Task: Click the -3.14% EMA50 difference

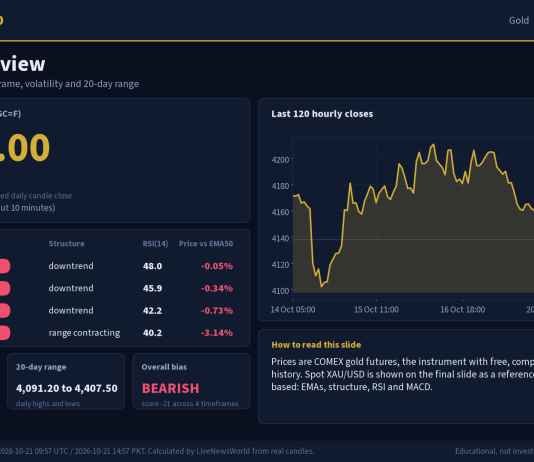Action: [217, 333]
